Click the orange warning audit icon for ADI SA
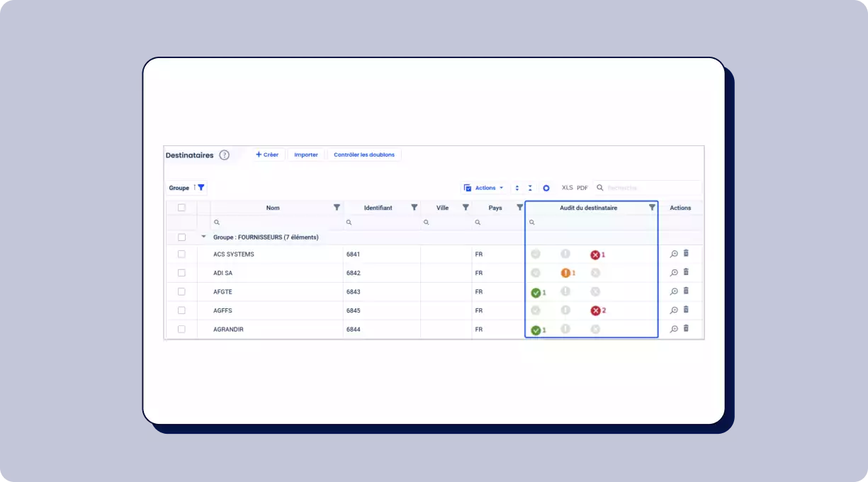The width and height of the screenshot is (868, 482). click(565, 273)
